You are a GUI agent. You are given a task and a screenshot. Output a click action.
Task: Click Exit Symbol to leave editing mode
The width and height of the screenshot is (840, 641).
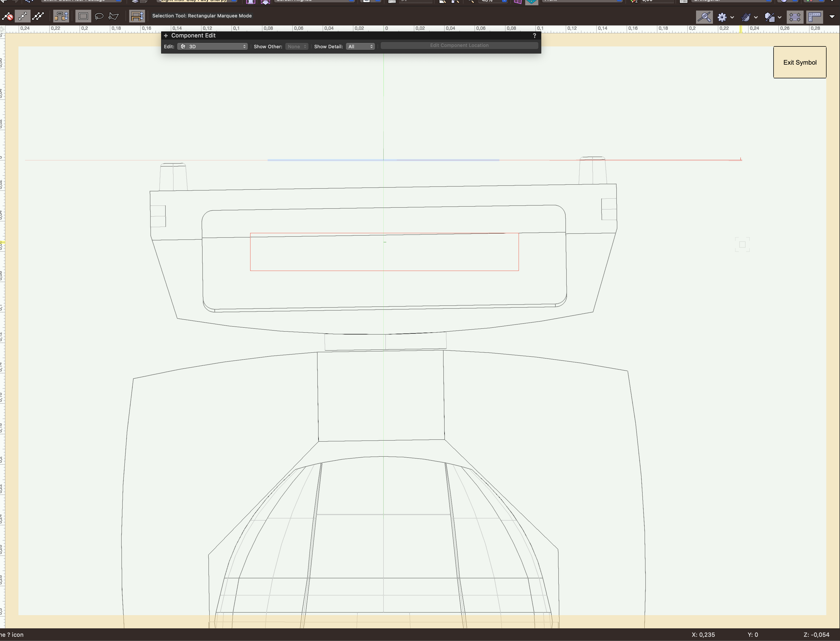(x=800, y=62)
